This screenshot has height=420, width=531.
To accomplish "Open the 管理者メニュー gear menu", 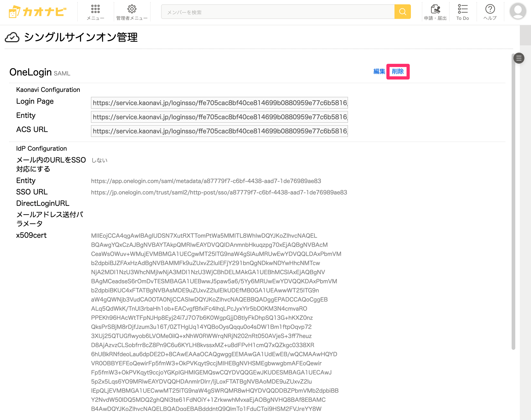I will 132,12.
